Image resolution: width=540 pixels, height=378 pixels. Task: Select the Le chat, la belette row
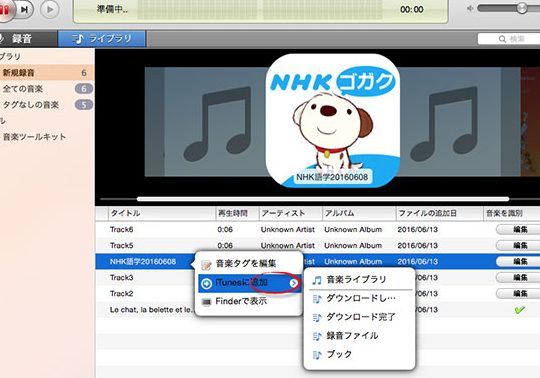(x=151, y=310)
